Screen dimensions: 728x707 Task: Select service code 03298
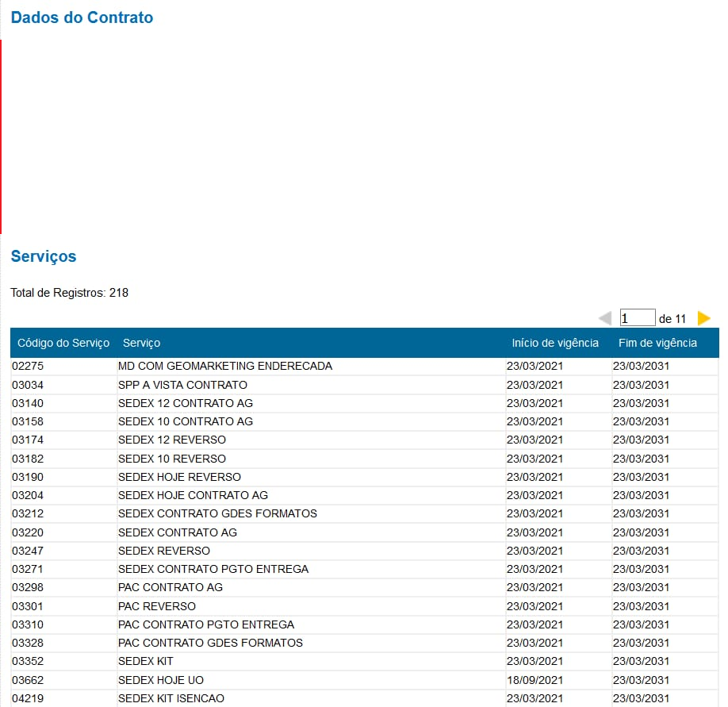coord(28,587)
